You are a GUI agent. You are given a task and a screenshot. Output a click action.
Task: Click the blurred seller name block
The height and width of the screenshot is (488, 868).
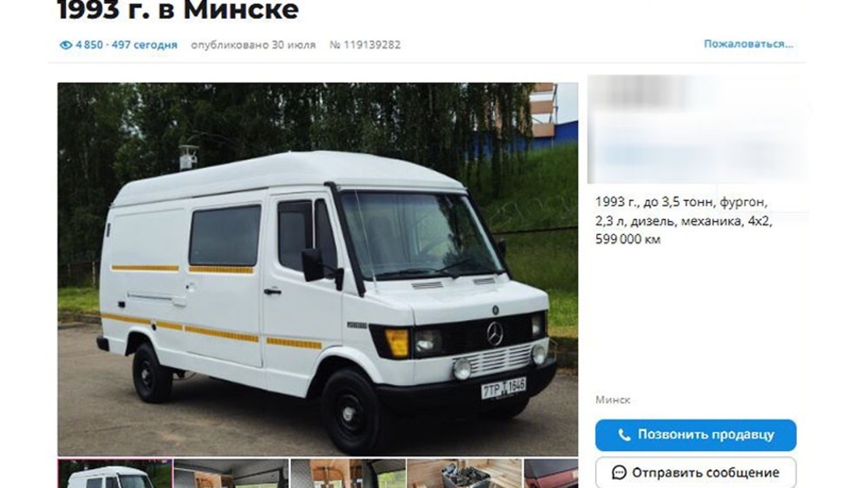coord(644,92)
